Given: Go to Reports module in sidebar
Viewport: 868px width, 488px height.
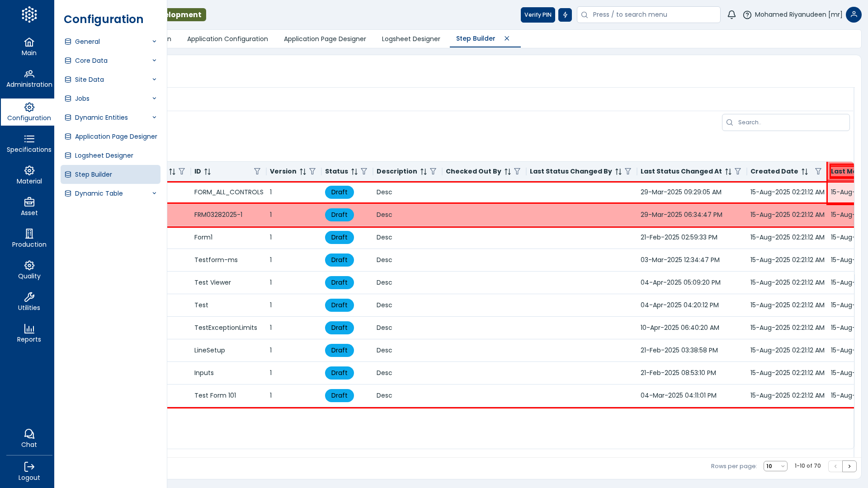Looking at the screenshot, I should click(29, 333).
